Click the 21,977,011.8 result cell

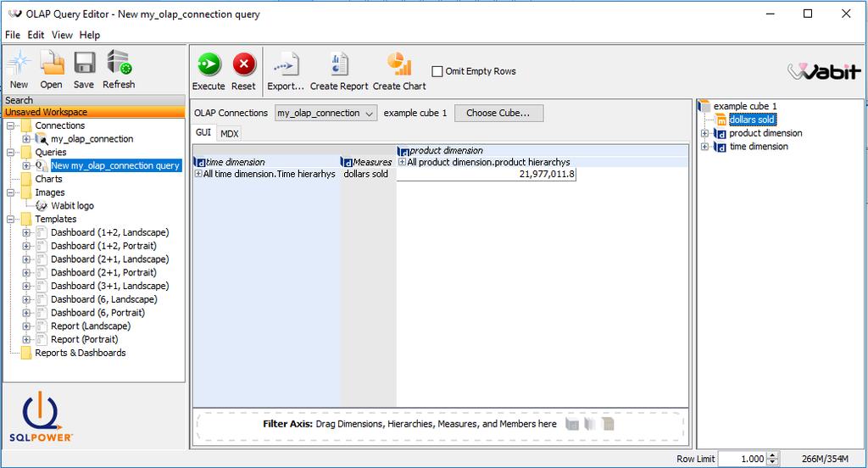tap(487, 174)
